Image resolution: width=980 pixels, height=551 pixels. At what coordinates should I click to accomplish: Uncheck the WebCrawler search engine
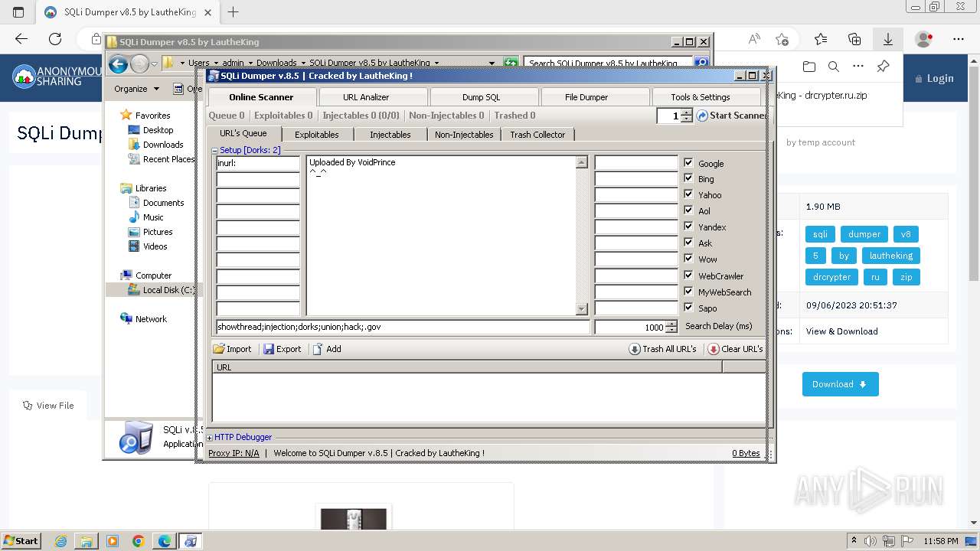coord(688,275)
